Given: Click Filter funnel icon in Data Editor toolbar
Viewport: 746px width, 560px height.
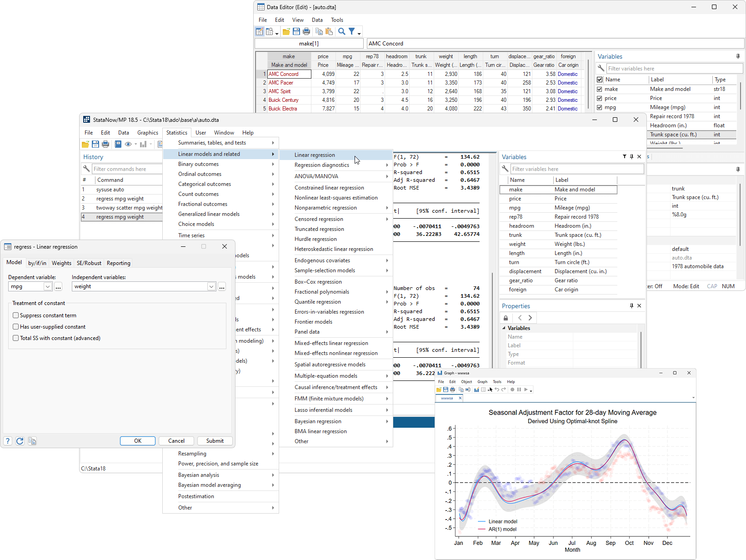Looking at the screenshot, I should click(352, 31).
